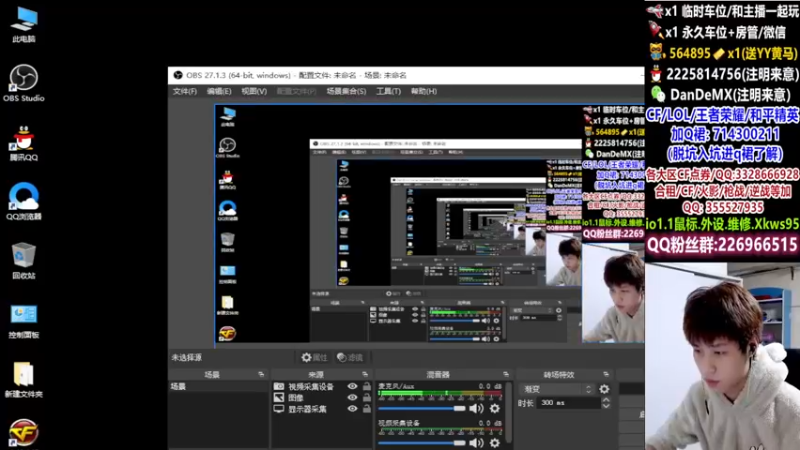
Task: Open the 视图(V) menu in OBS
Action: 254,91
